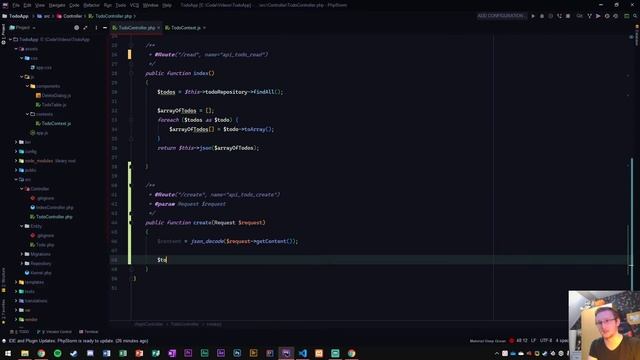Image resolution: width=640 pixels, height=360 pixels.
Task: Click the Debug toolbar icon
Action: [x=542, y=16]
